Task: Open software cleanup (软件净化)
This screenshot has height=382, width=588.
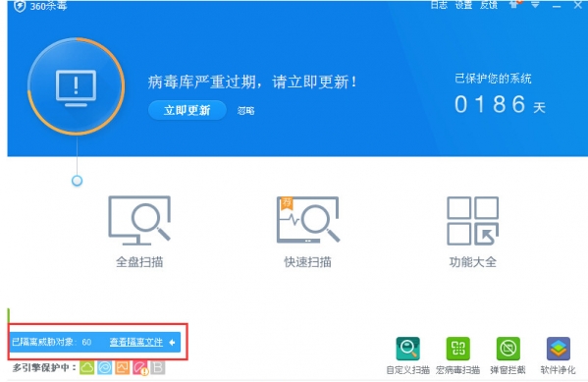Action: click(x=558, y=355)
